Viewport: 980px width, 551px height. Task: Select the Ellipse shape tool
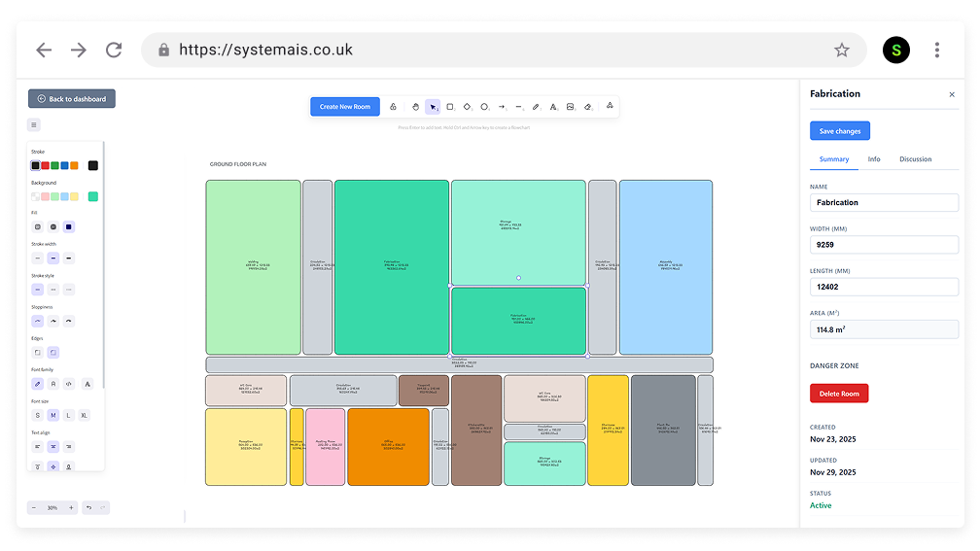click(484, 107)
